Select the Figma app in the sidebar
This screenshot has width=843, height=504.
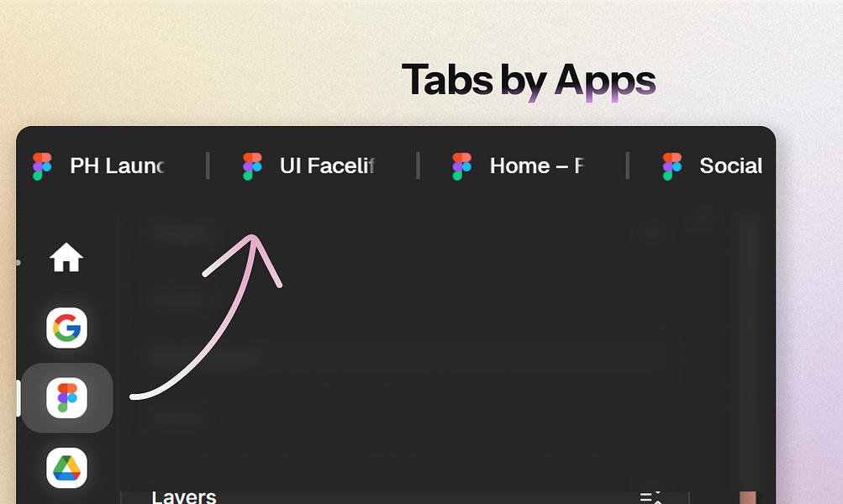(x=66, y=397)
